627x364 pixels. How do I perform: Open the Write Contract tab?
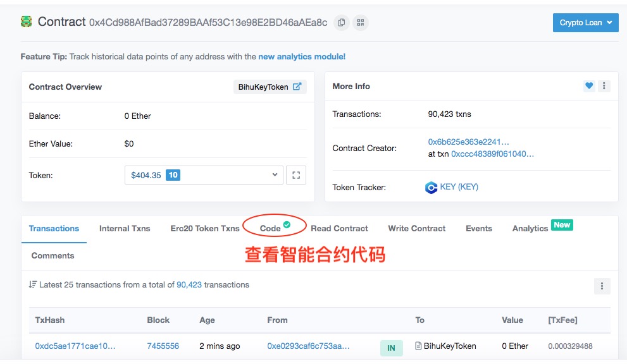(417, 229)
